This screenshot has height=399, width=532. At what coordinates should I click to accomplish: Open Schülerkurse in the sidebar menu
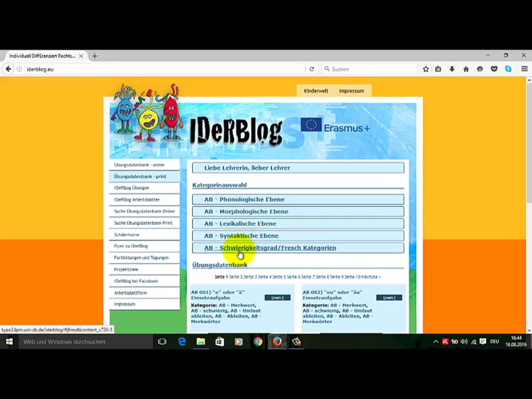pos(127,235)
